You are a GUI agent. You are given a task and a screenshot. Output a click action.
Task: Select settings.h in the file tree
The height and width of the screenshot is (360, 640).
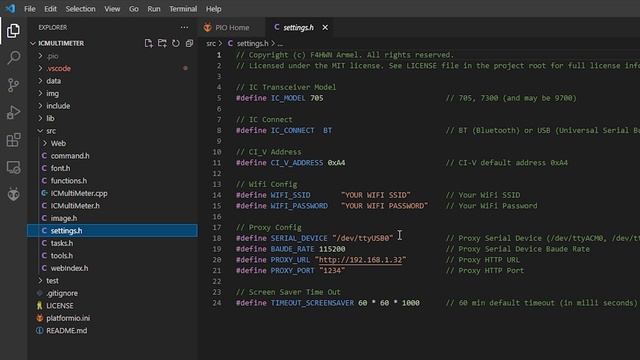coord(112,231)
